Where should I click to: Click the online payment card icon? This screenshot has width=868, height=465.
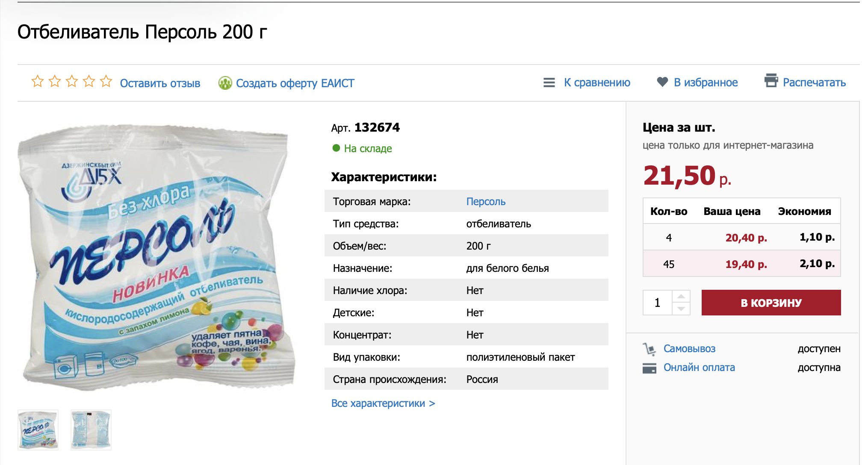649,368
